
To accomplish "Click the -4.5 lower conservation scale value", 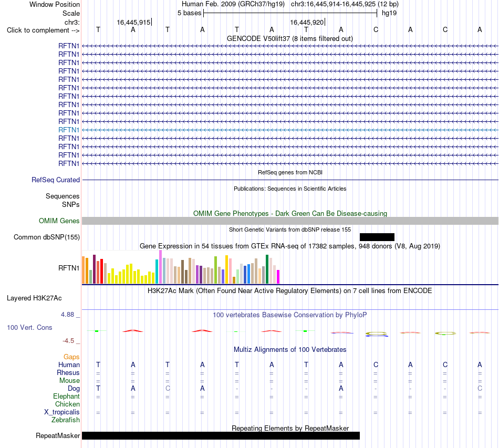I will [x=68, y=341].
